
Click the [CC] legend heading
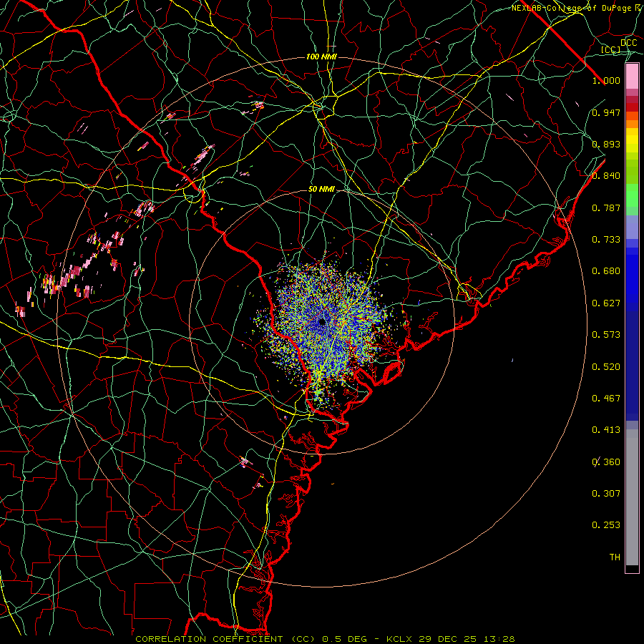pyautogui.click(x=610, y=49)
